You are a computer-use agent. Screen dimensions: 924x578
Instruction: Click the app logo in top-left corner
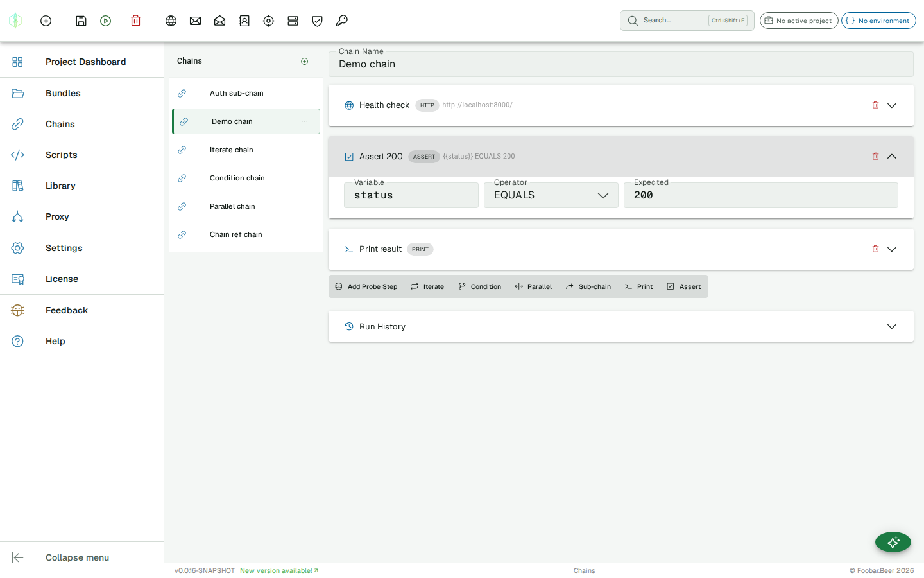[x=15, y=21]
